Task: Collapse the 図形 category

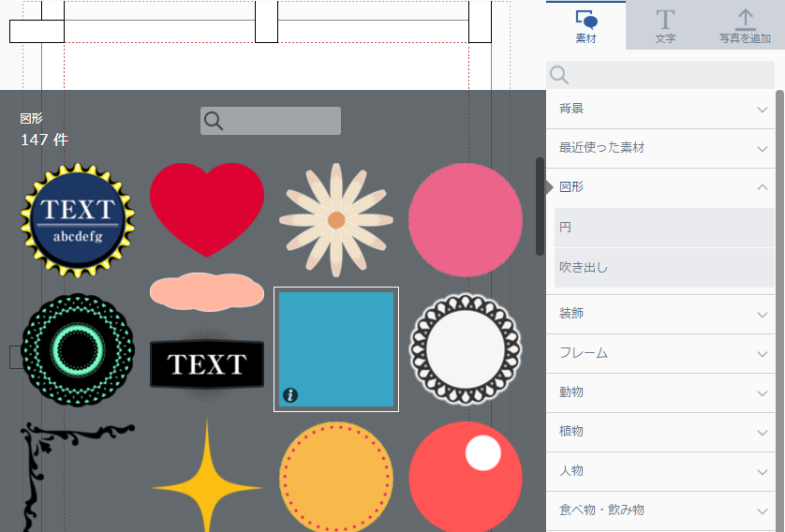Action: (x=663, y=187)
